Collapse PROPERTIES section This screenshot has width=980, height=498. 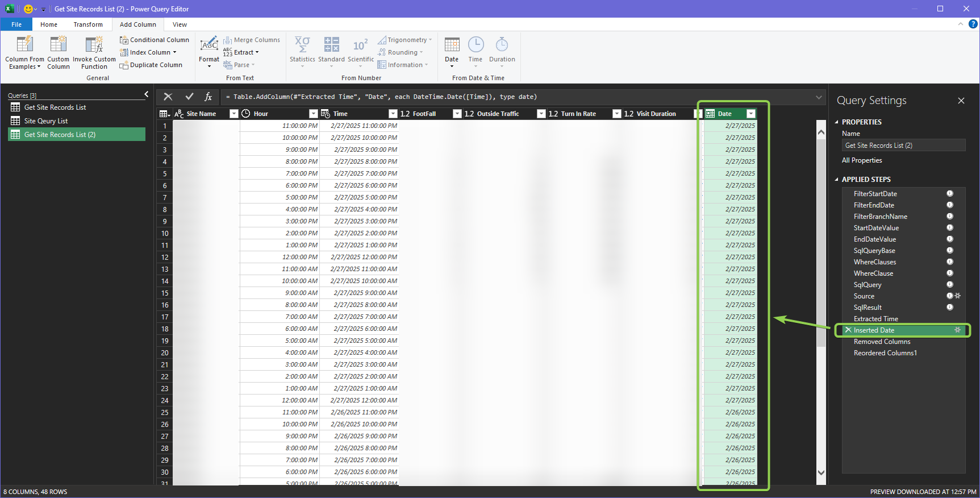[837, 122]
